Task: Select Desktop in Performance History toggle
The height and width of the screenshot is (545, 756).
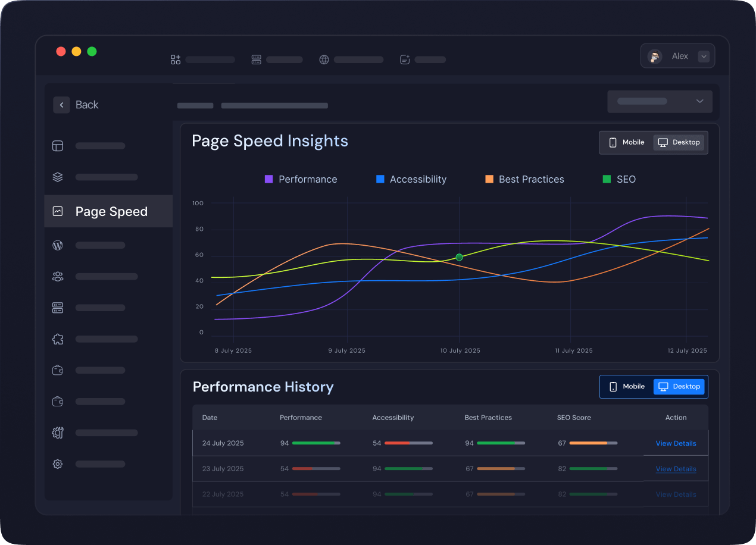Action: (679, 387)
